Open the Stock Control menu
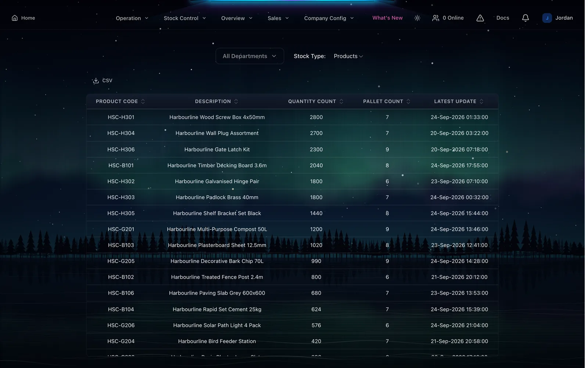The height and width of the screenshot is (368, 588). coord(185,18)
